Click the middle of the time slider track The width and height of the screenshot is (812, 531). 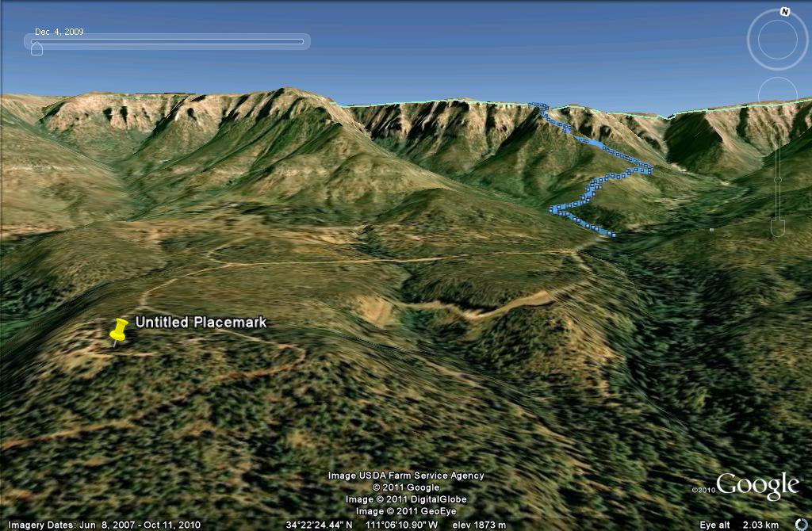tap(168, 41)
